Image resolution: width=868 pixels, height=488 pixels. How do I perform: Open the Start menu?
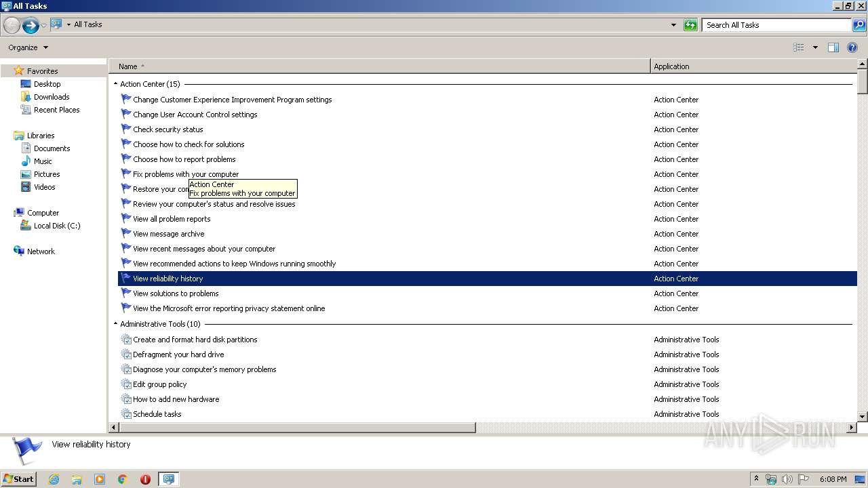tap(18, 479)
